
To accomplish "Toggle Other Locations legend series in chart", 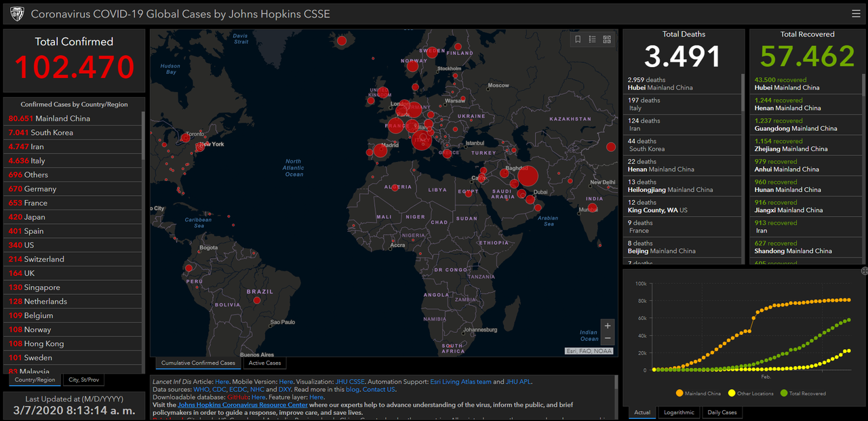I will (751, 393).
